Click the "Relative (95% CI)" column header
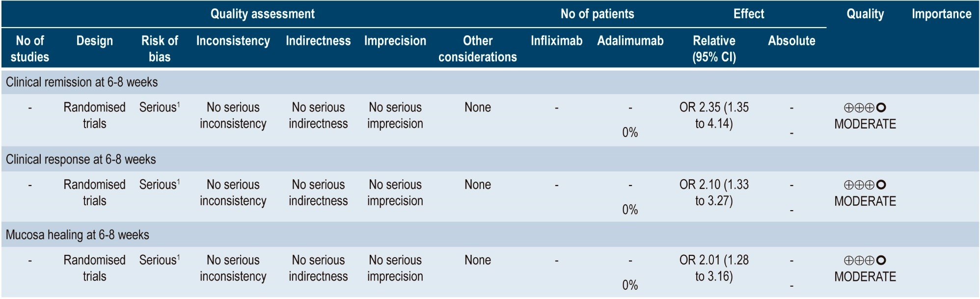The image size is (980, 299). point(714,49)
